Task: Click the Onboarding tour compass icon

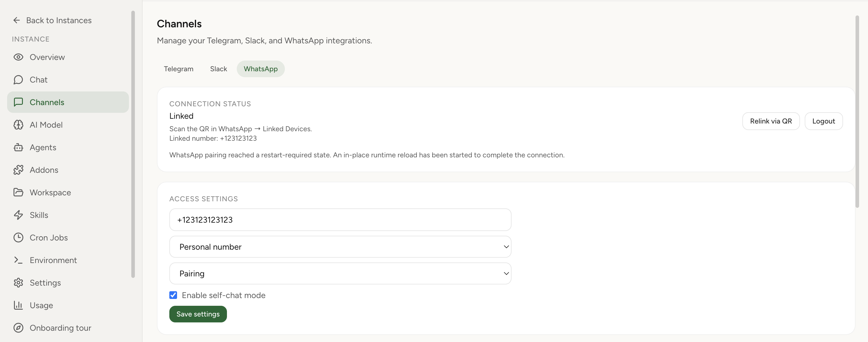Action: coord(18,327)
